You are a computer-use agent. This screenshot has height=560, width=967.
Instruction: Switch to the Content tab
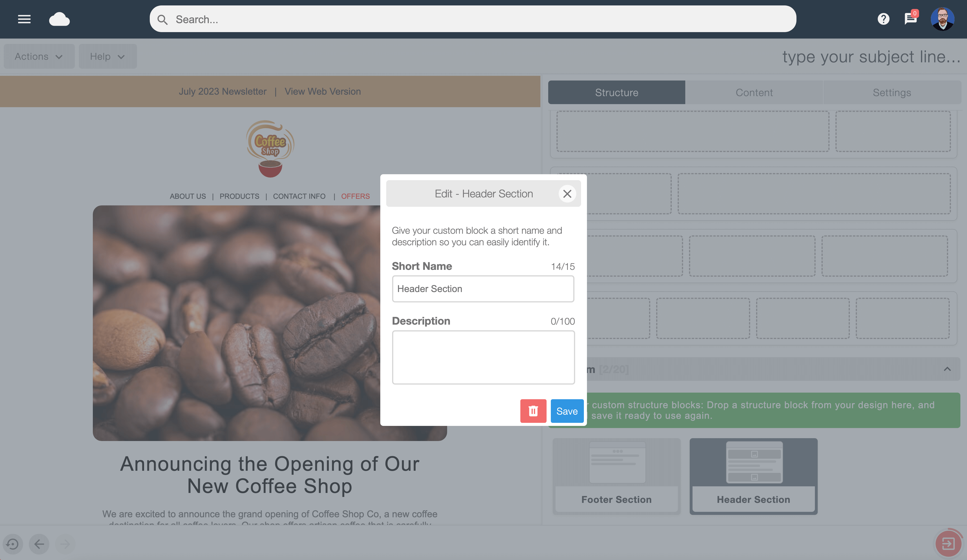pyautogui.click(x=754, y=92)
